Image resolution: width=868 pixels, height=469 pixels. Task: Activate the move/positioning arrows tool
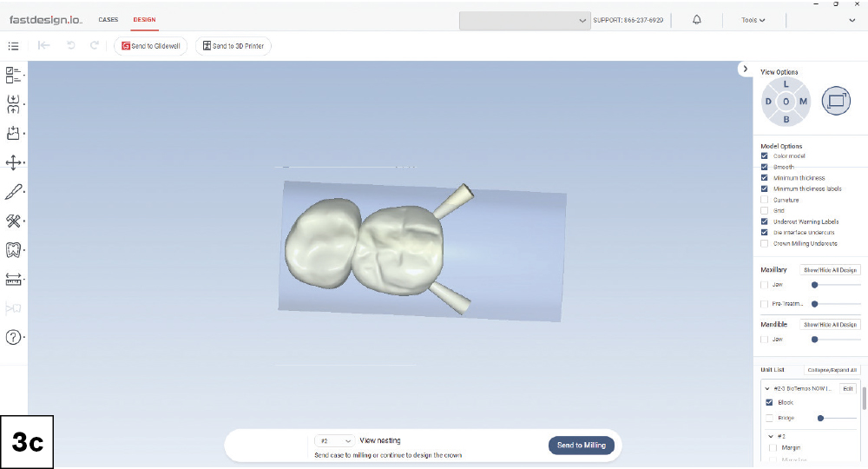click(x=13, y=162)
